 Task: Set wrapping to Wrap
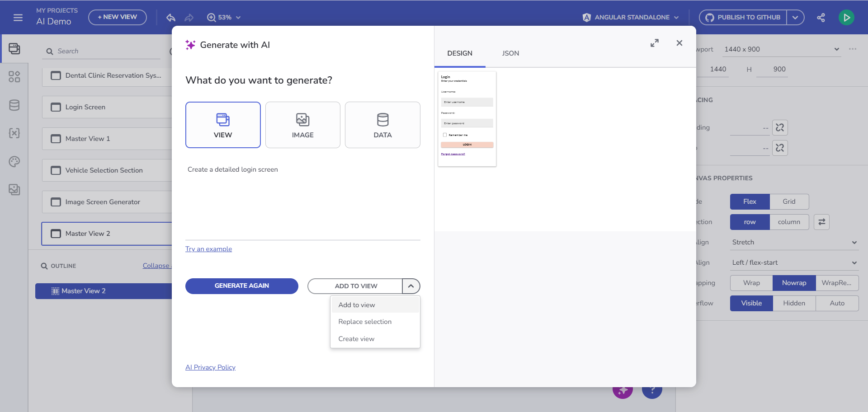click(751, 283)
